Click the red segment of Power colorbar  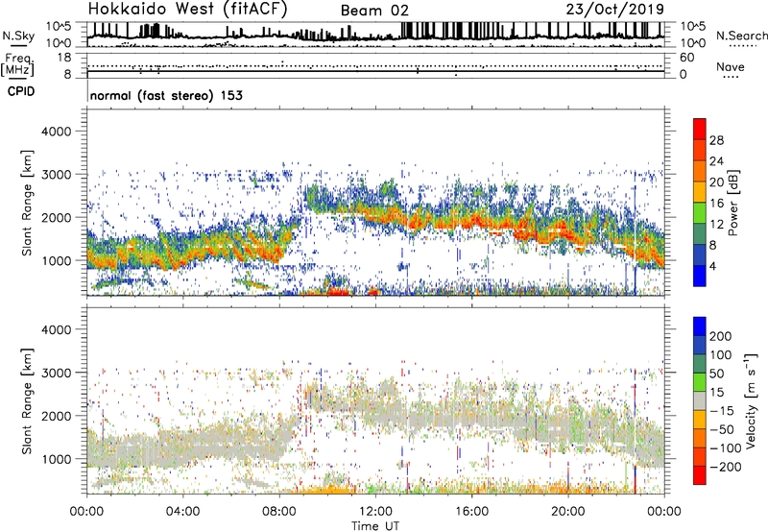(x=700, y=129)
